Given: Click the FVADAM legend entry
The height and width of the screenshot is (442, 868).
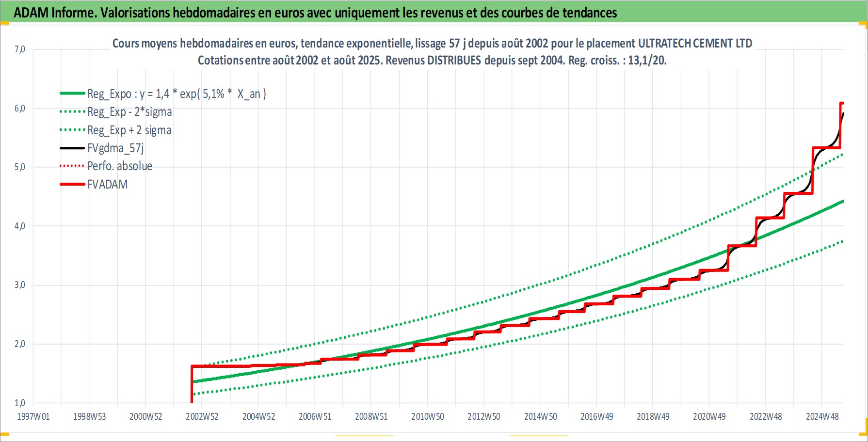Looking at the screenshot, I should click(x=108, y=185).
